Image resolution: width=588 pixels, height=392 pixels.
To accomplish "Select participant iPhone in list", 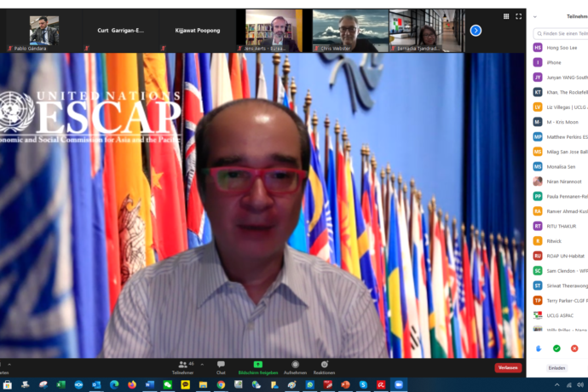I will (560, 63).
